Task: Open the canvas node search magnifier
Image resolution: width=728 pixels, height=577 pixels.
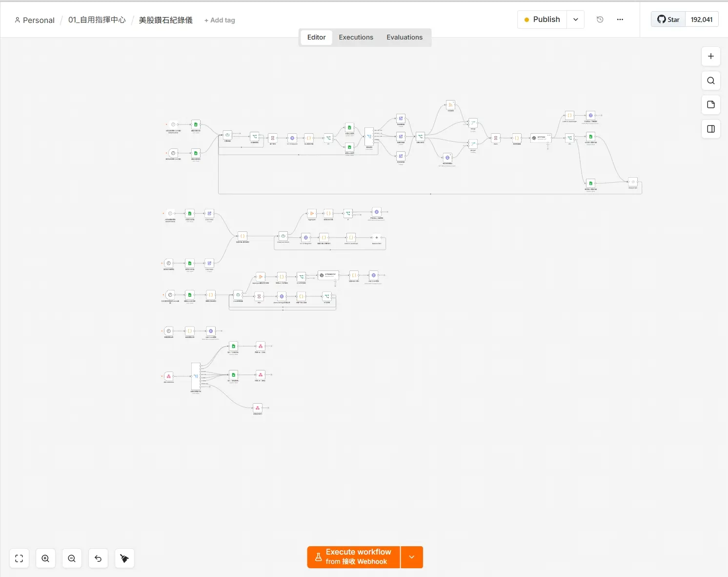Action: (711, 81)
